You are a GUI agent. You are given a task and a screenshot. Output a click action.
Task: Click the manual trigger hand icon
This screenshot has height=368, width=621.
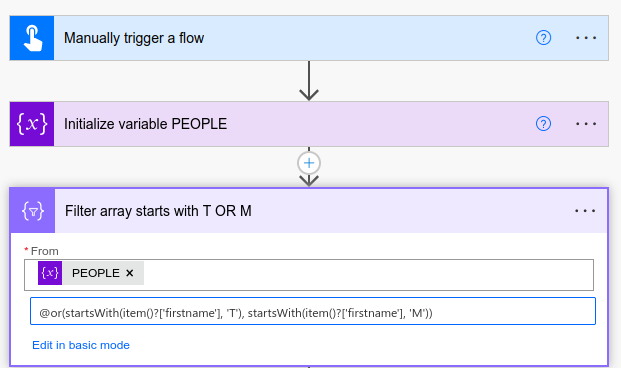[x=32, y=38]
